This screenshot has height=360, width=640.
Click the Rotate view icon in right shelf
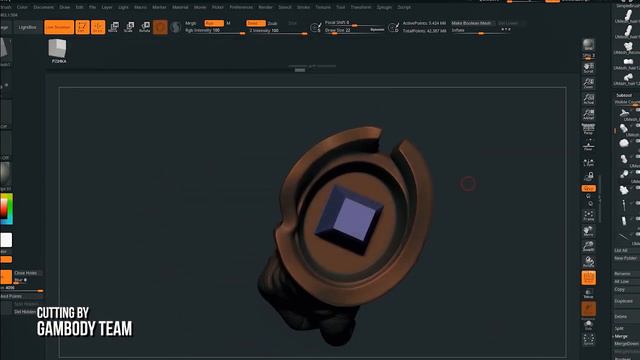pyautogui.click(x=589, y=262)
